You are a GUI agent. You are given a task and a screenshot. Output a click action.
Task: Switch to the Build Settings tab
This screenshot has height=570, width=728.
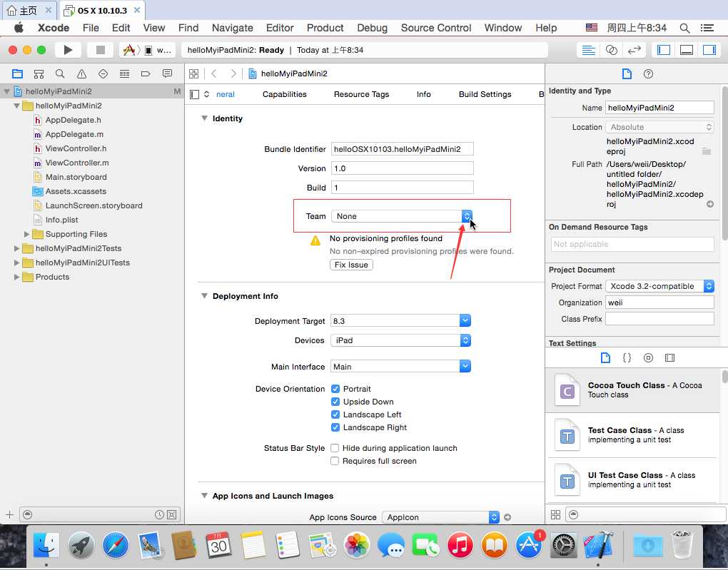485,94
